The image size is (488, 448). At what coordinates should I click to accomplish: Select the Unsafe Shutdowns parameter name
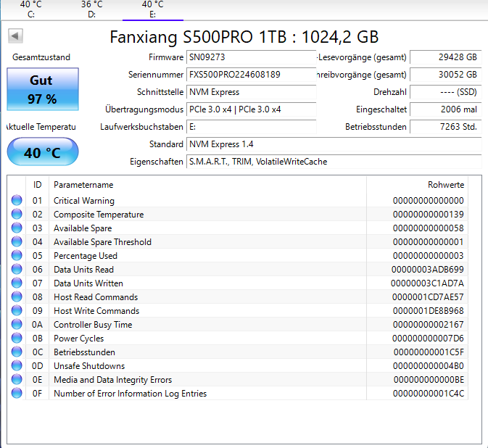coord(89,366)
